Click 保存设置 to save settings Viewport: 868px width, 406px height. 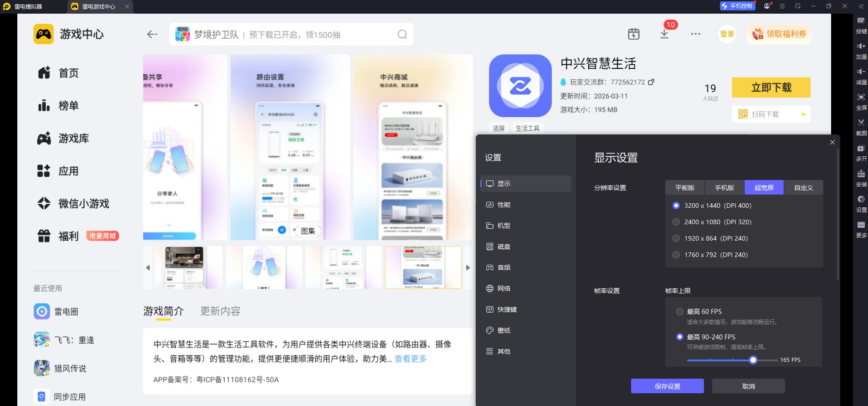(x=668, y=386)
